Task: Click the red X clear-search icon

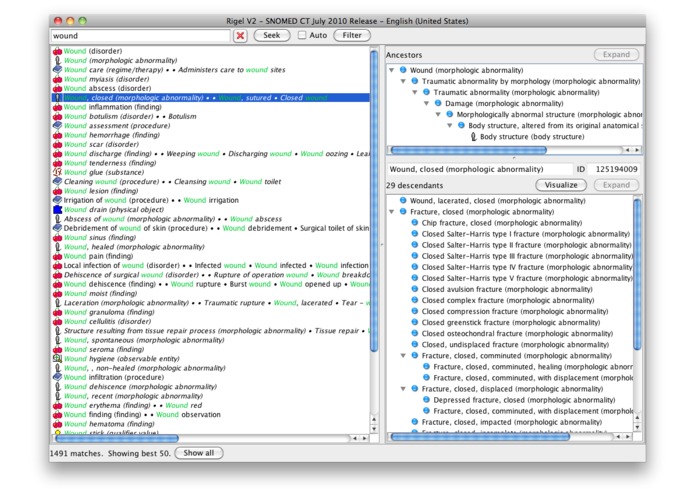Action: coord(240,35)
